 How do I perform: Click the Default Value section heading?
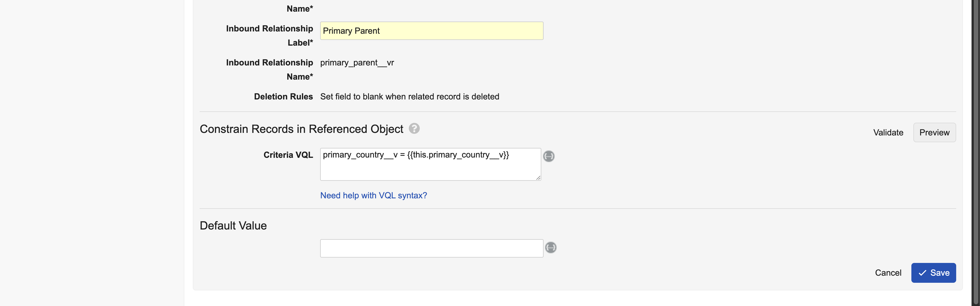[x=233, y=226]
